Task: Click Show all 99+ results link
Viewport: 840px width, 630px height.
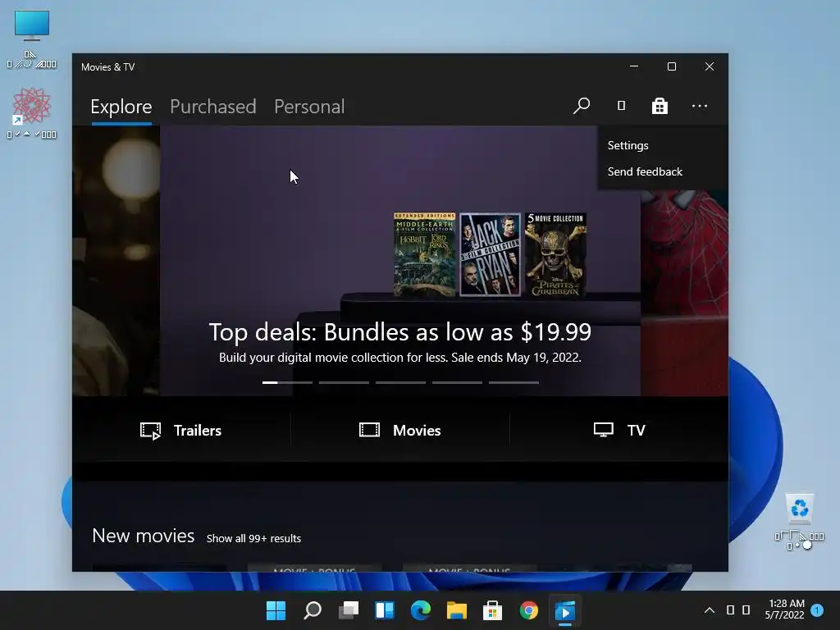Action: coord(254,538)
